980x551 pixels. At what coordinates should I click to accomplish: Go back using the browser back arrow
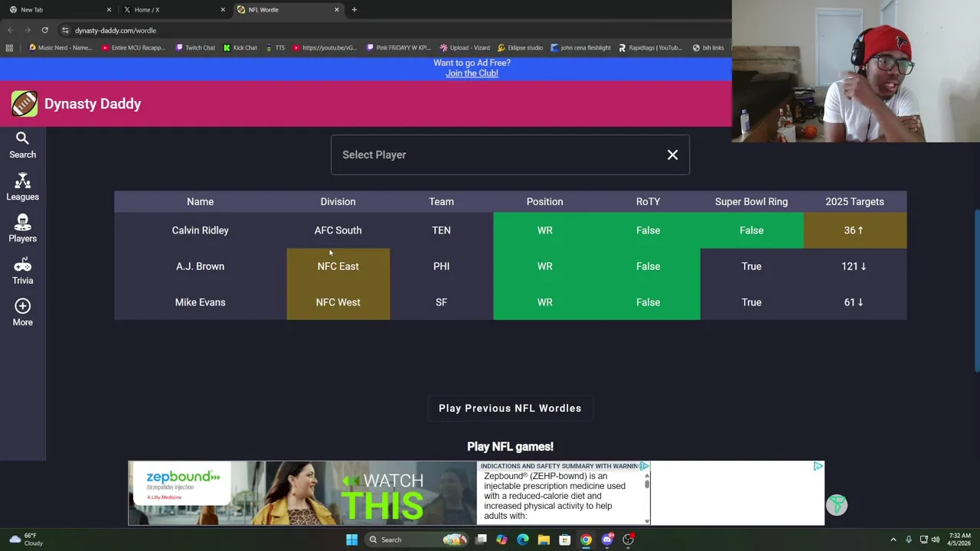[10, 31]
